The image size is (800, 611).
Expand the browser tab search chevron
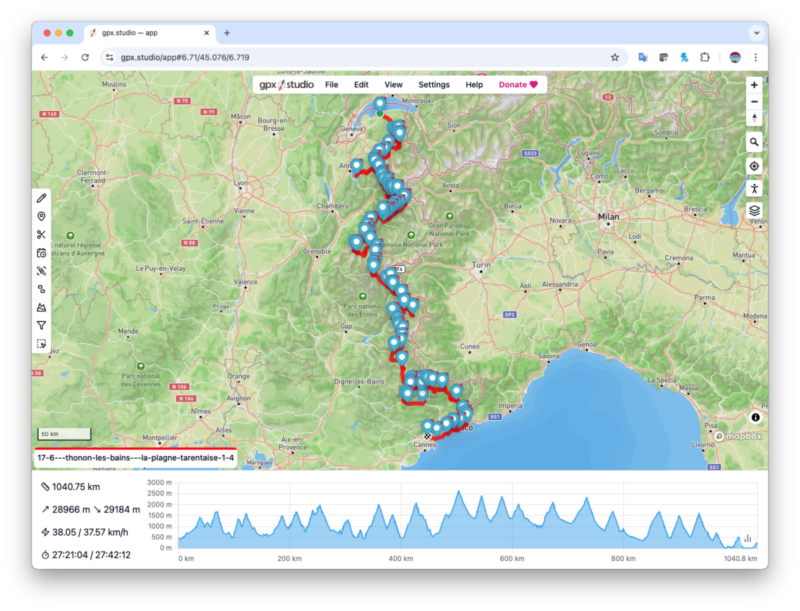(755, 32)
